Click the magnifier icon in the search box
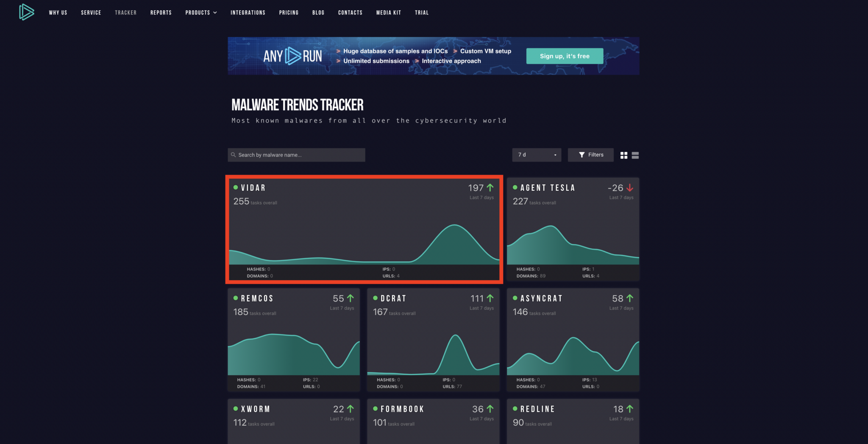The height and width of the screenshot is (444, 868). click(x=233, y=155)
